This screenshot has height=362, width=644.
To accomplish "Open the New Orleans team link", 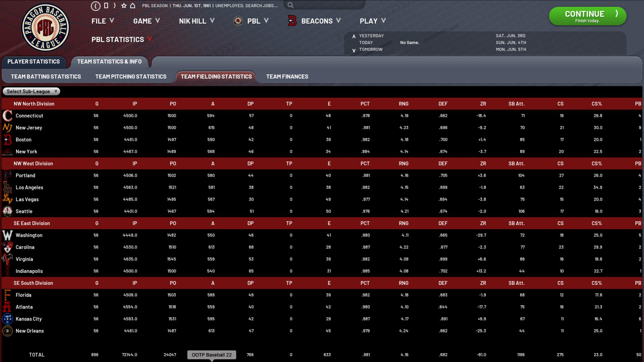I will (30, 331).
